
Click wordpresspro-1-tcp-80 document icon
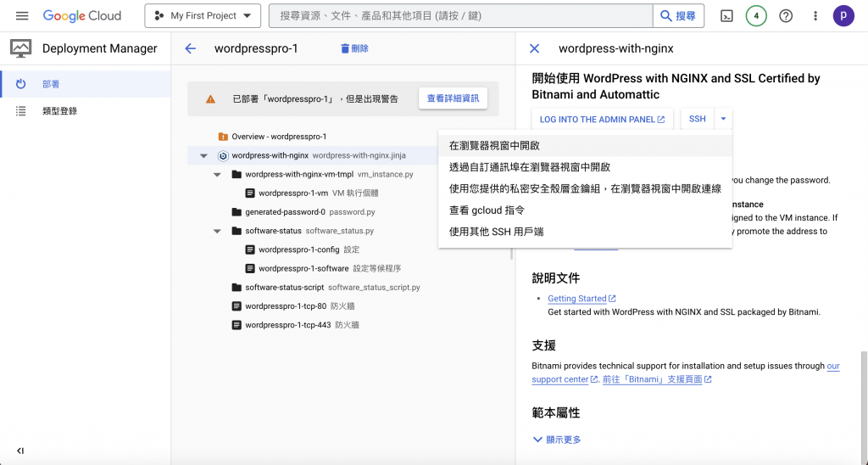click(x=237, y=306)
